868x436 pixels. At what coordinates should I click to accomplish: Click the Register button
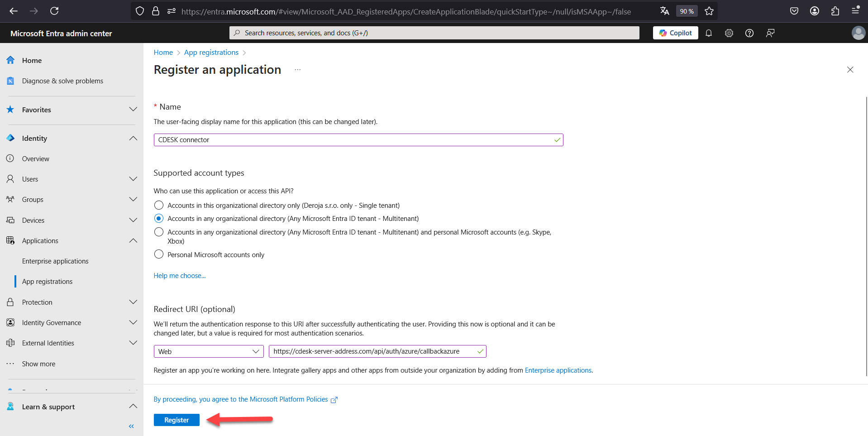176,420
